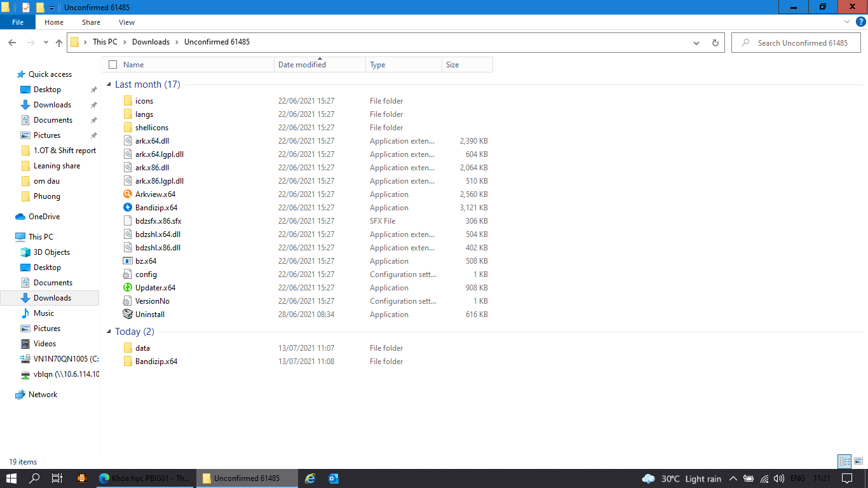Open OneDrive in navigation pane
Image resolution: width=868 pixels, height=488 pixels.
click(x=44, y=217)
